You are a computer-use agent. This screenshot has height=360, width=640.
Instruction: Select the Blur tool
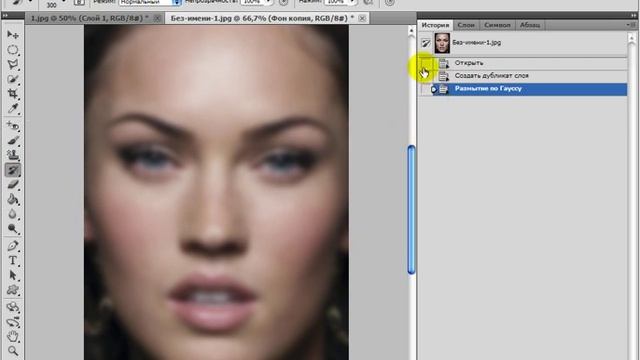13,214
